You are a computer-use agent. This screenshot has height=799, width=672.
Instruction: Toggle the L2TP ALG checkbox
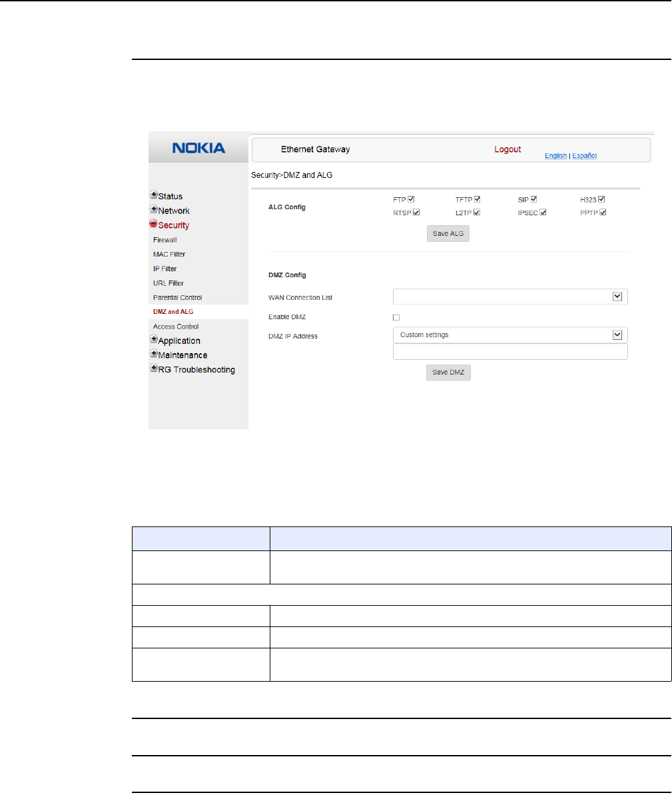coord(476,213)
